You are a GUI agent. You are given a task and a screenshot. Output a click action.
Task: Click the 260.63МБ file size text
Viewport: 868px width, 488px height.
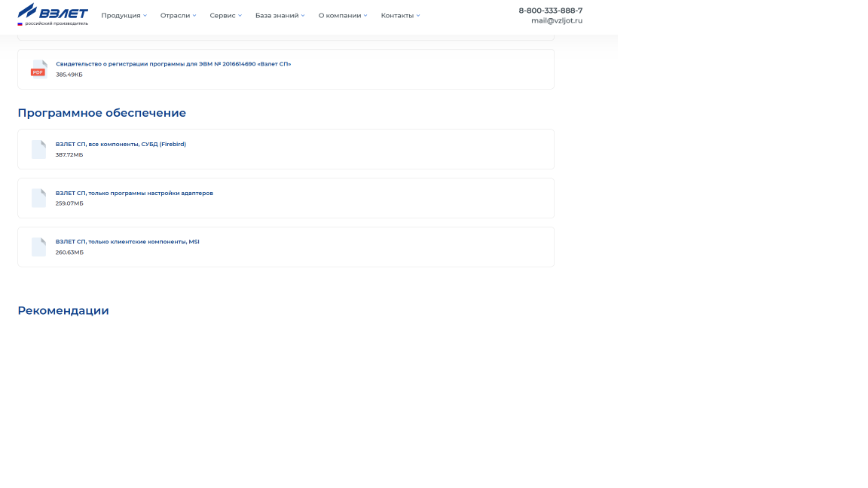click(69, 252)
